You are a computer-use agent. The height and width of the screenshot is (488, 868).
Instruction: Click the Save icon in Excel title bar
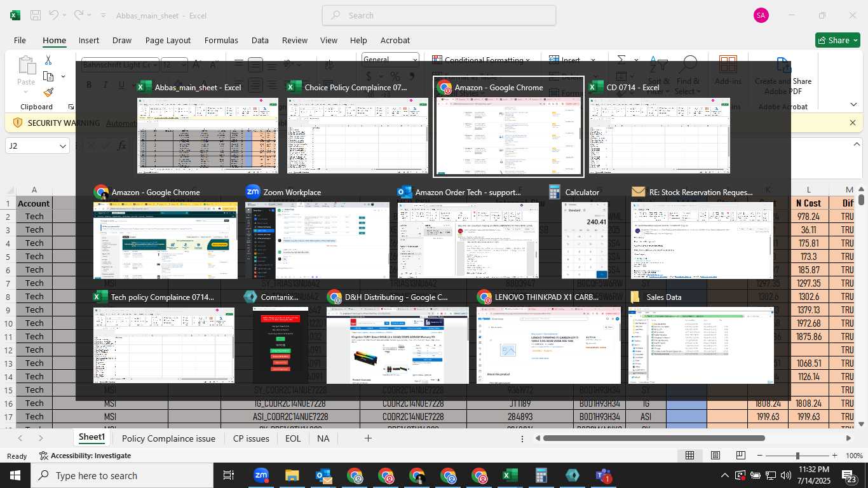pos(36,15)
